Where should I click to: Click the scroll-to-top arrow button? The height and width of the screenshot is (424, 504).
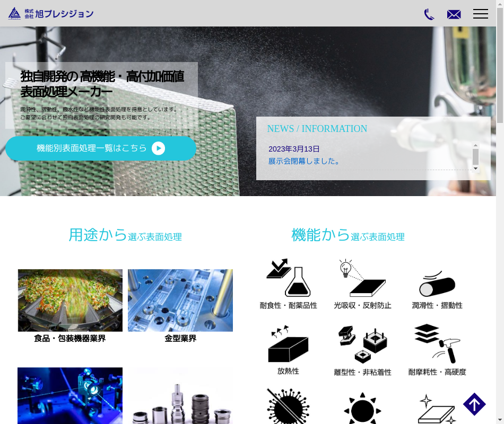(474, 404)
